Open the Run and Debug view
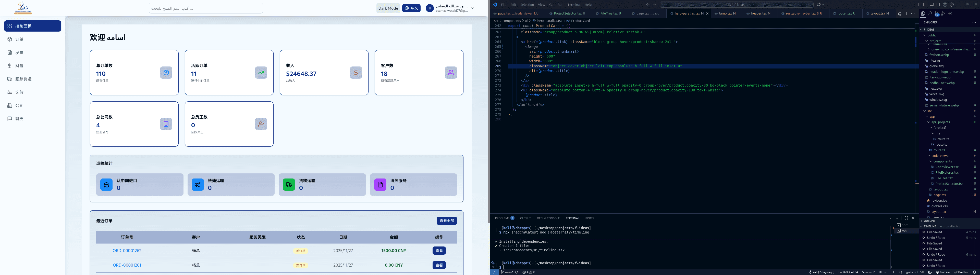 point(943,14)
